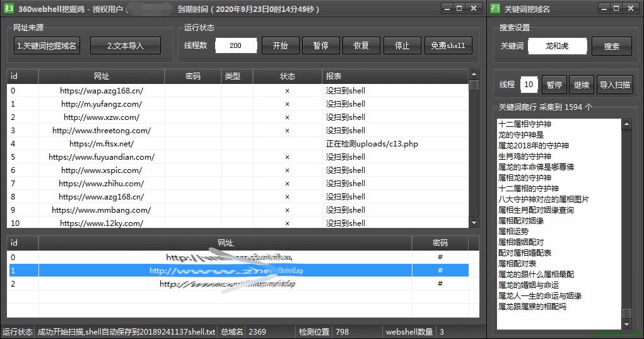
Task: Click the 类型 column header
Action: click(x=237, y=76)
